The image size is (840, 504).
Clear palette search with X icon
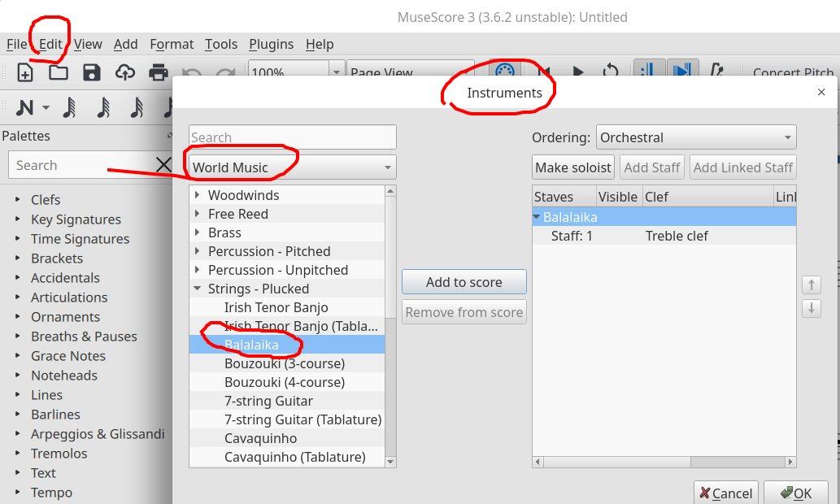[163, 165]
